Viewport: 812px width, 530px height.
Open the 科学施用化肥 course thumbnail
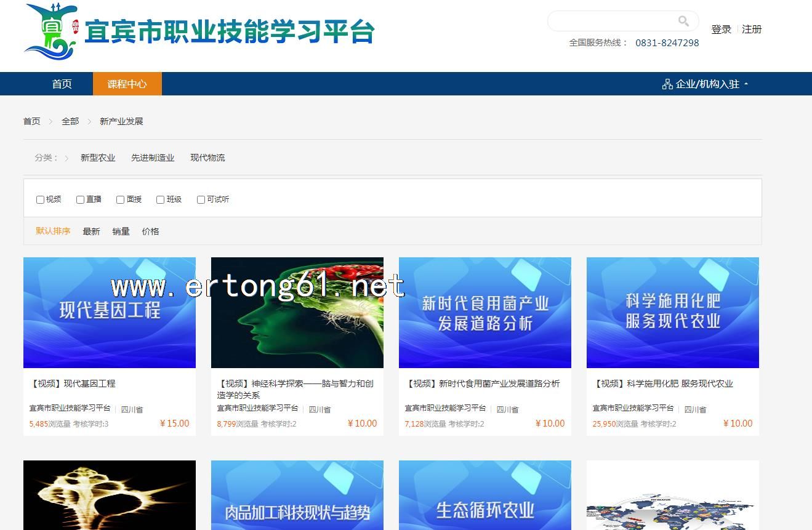coord(672,313)
